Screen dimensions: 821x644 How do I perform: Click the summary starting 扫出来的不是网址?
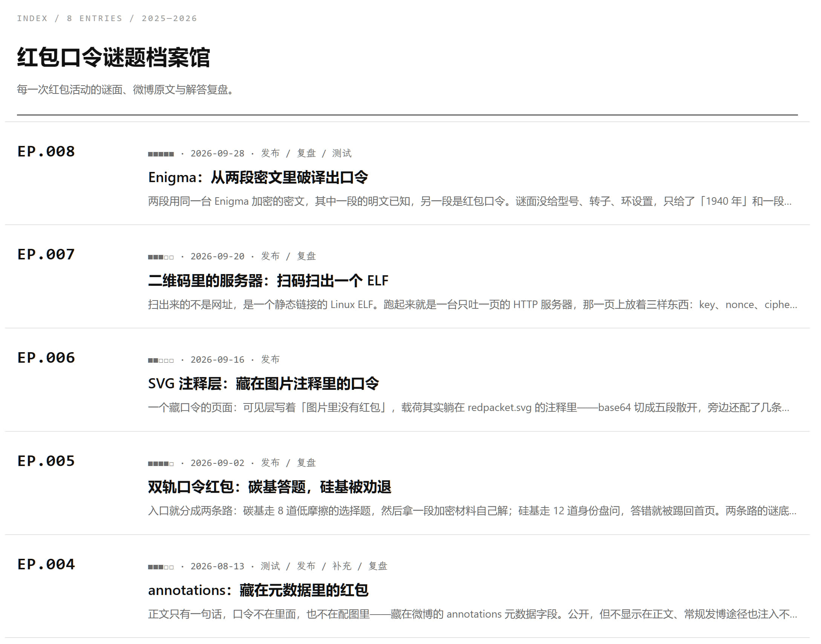point(473,305)
